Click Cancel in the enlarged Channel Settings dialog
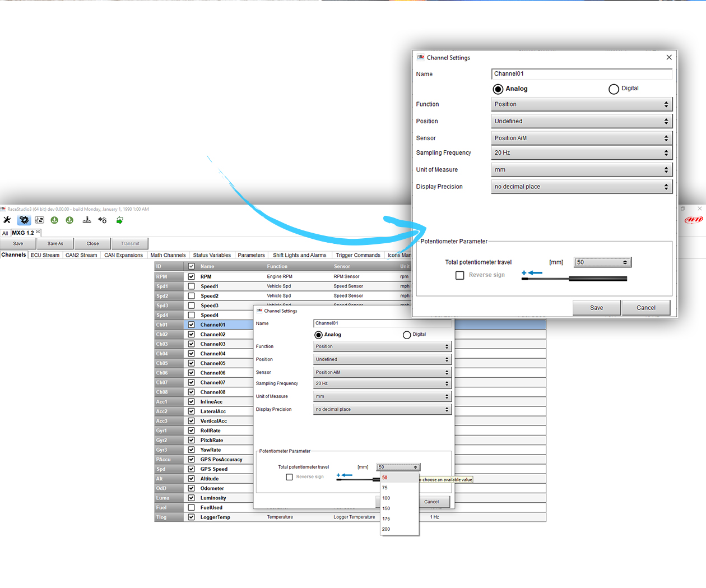 click(646, 308)
